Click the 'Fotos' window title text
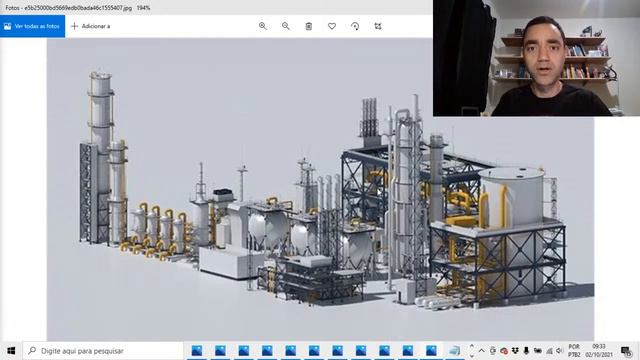This screenshot has width=640, height=360. click(12, 8)
